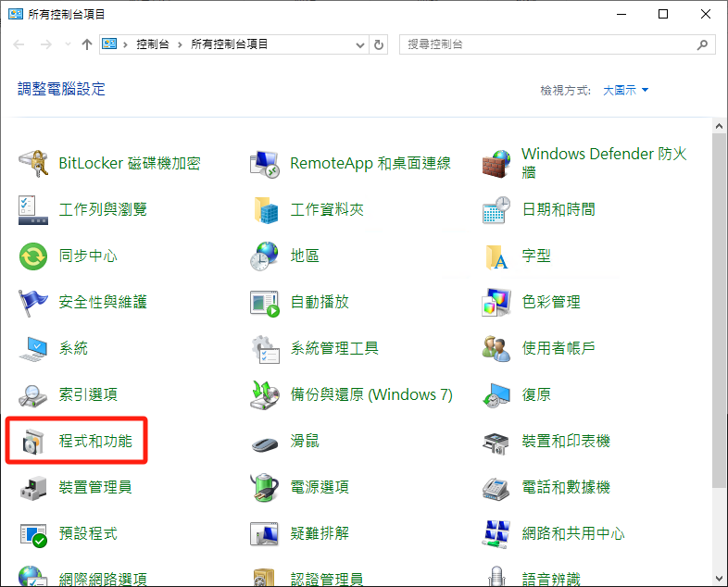Go back with the back arrow

click(x=19, y=44)
